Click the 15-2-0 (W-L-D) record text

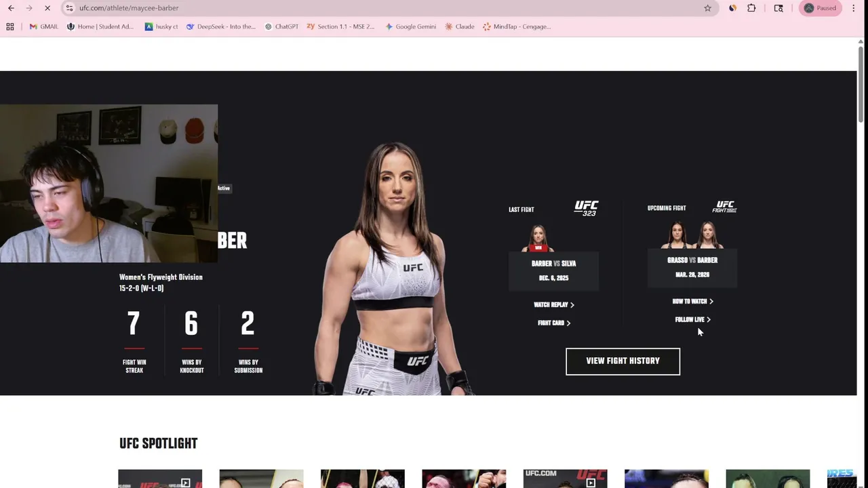coord(141,288)
